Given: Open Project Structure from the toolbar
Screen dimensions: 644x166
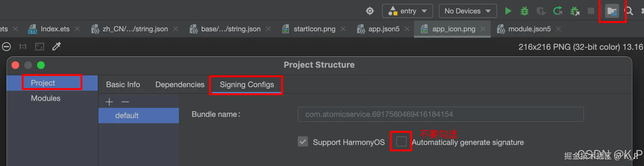Looking at the screenshot, I should click(x=612, y=11).
